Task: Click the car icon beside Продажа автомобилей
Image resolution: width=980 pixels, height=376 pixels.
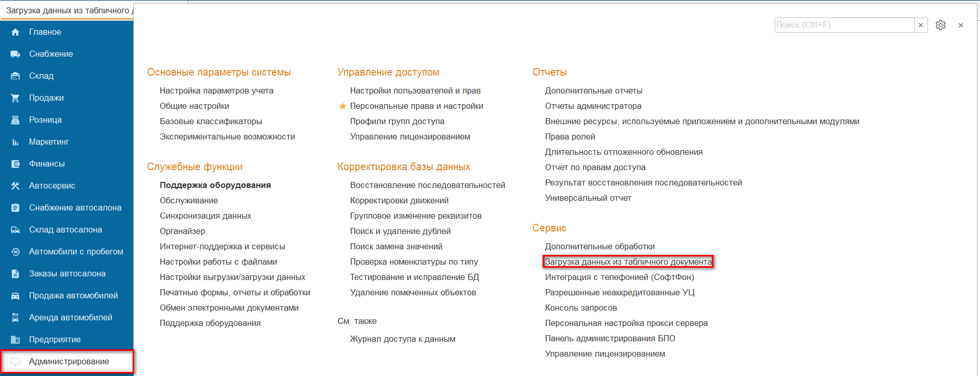Action: pyautogui.click(x=15, y=296)
